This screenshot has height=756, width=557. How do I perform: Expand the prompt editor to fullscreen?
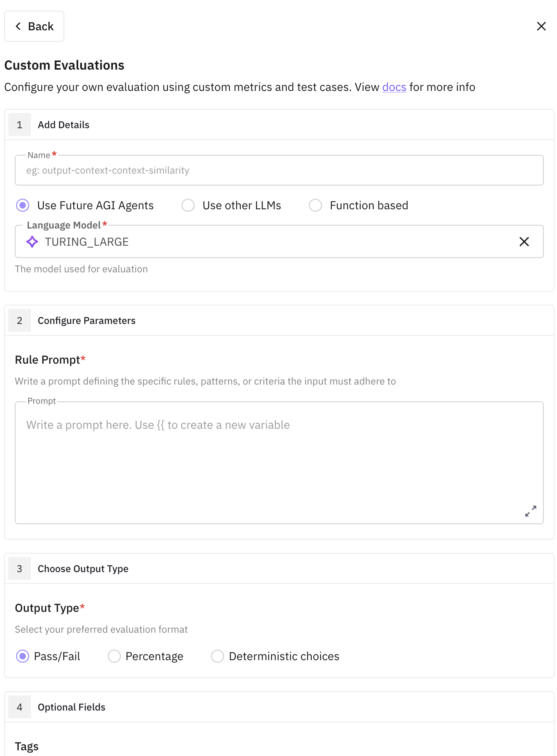[530, 511]
